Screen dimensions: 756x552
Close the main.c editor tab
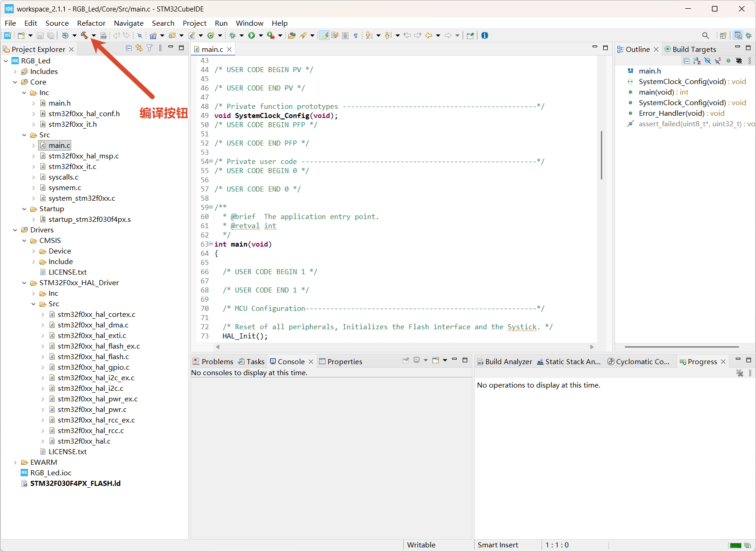pos(229,49)
